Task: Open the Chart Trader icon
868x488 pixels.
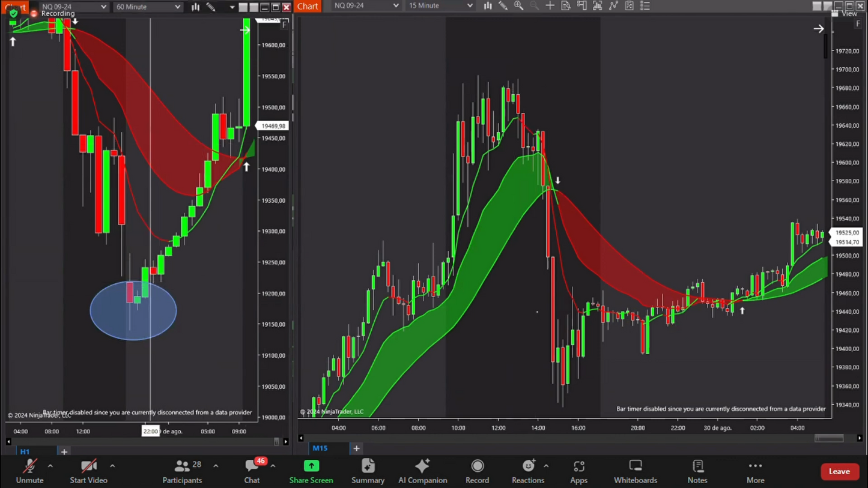Action: tap(582, 6)
